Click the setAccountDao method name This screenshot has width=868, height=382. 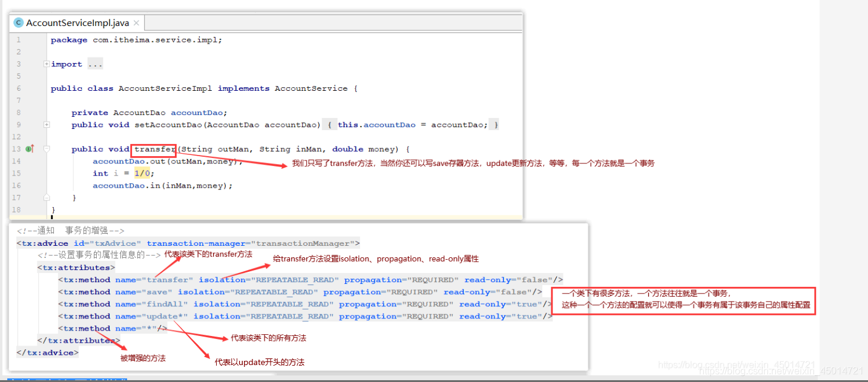[168, 125]
